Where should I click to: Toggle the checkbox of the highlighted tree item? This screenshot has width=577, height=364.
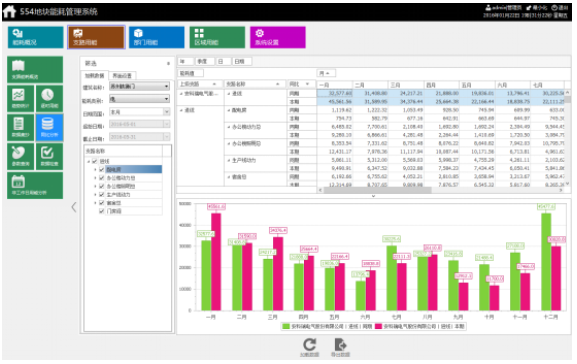coord(102,170)
